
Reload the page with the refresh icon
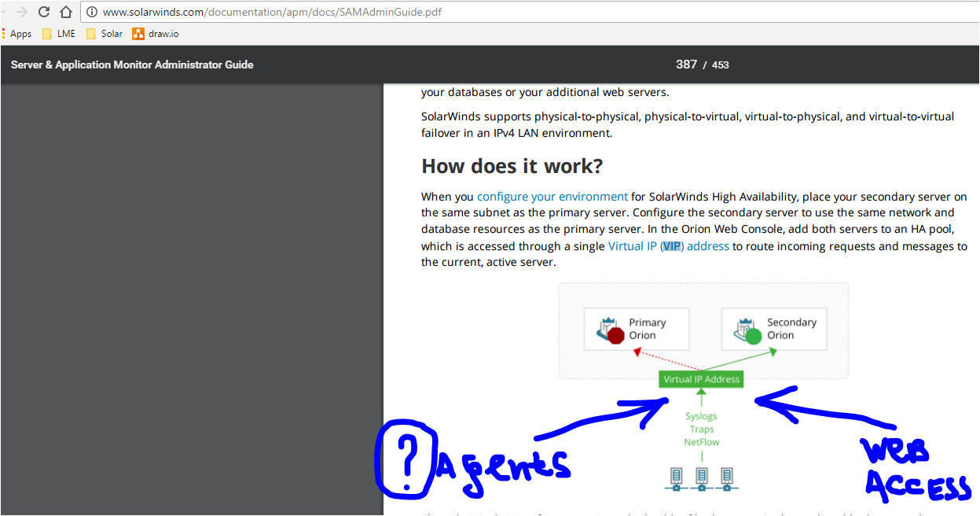click(44, 12)
